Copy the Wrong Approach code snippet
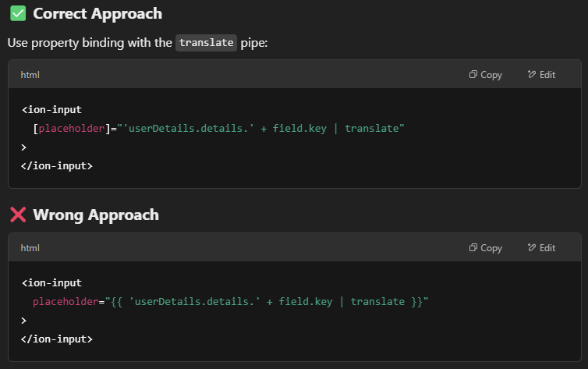This screenshot has height=369, width=588. tap(485, 248)
